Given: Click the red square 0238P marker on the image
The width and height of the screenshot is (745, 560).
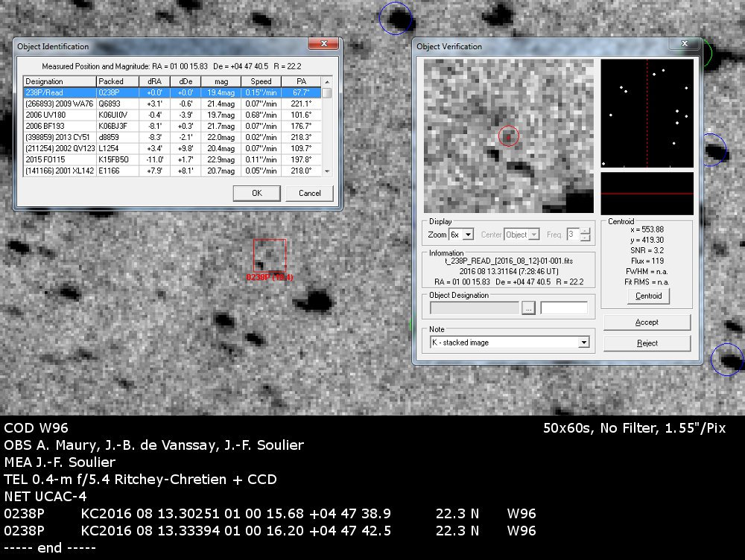Looking at the screenshot, I should [x=269, y=255].
